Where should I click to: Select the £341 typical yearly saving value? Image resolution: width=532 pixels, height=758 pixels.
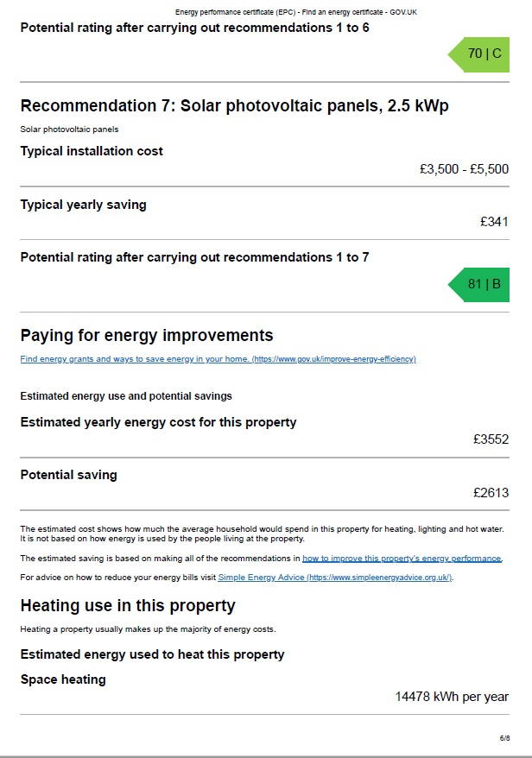(x=494, y=222)
